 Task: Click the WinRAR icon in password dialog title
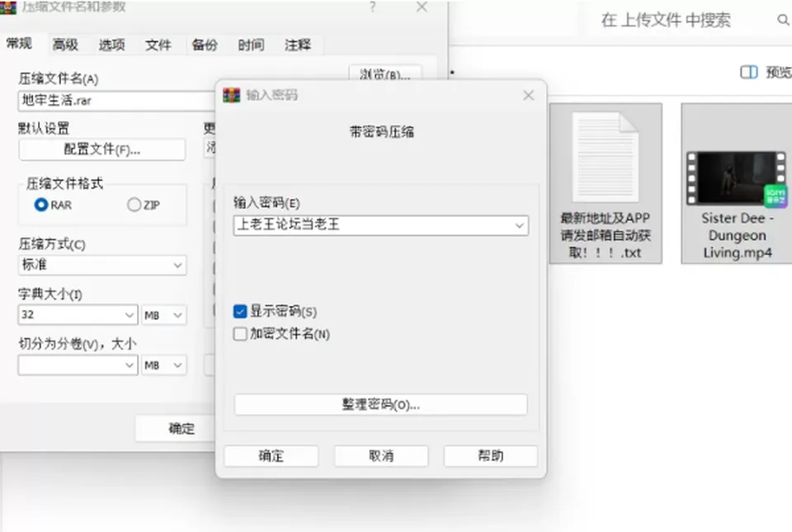pos(231,95)
